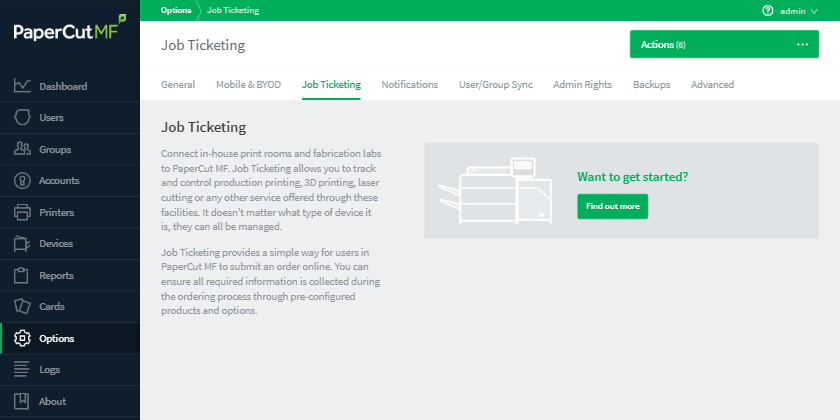Screen dimensions: 840x420
Task: Click the production printer illustration
Action: point(496,191)
